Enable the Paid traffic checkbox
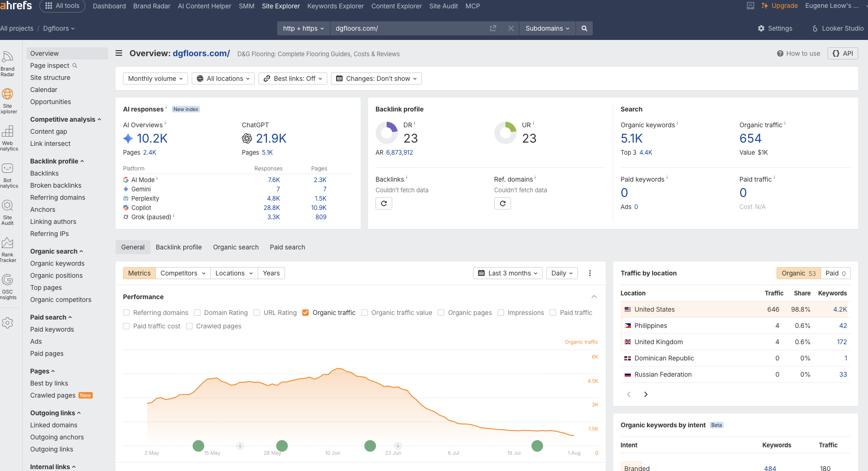The width and height of the screenshot is (868, 471). coord(553,313)
